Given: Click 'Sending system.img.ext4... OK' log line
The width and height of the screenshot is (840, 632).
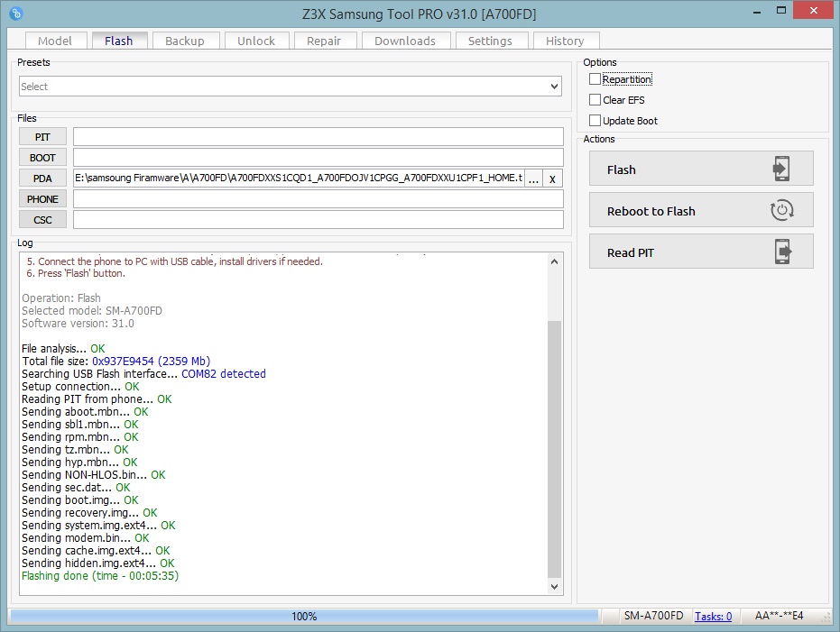Looking at the screenshot, I should point(98,526).
